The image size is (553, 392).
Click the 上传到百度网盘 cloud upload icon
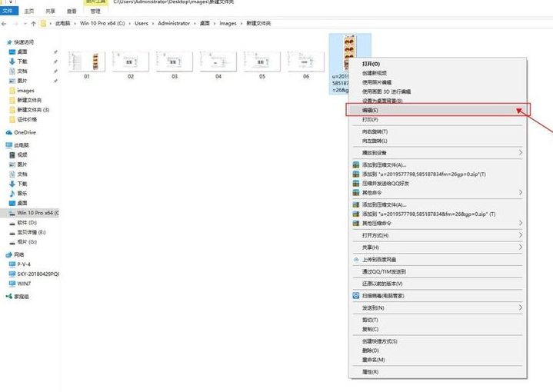355,260
